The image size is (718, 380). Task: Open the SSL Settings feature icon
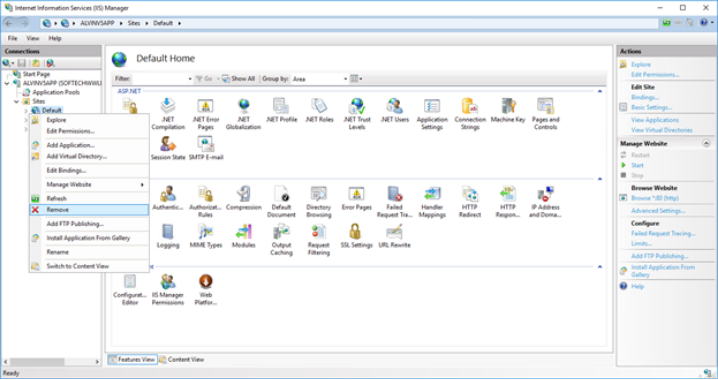point(356,236)
